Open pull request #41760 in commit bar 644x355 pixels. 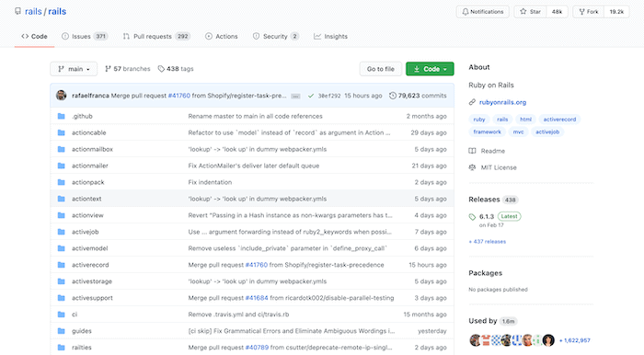(x=179, y=96)
